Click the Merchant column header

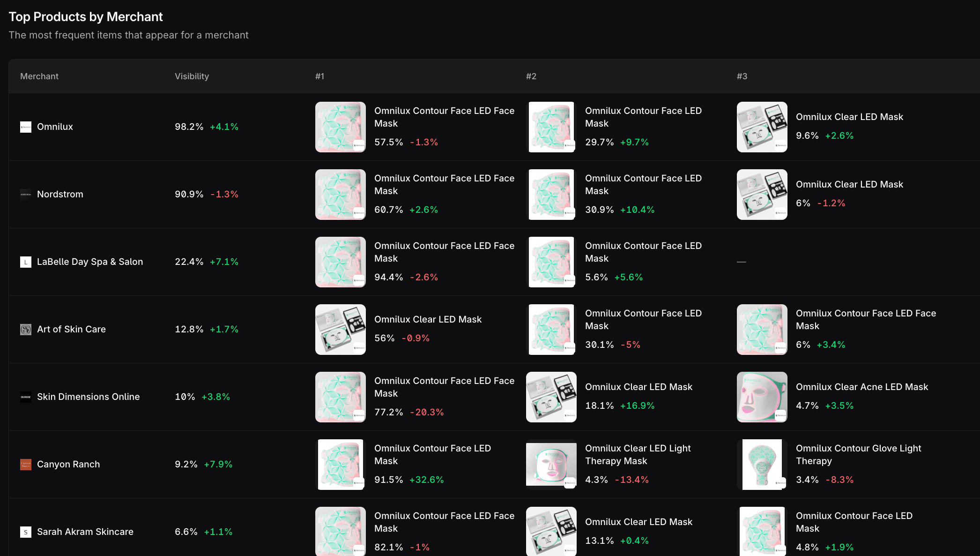click(39, 76)
